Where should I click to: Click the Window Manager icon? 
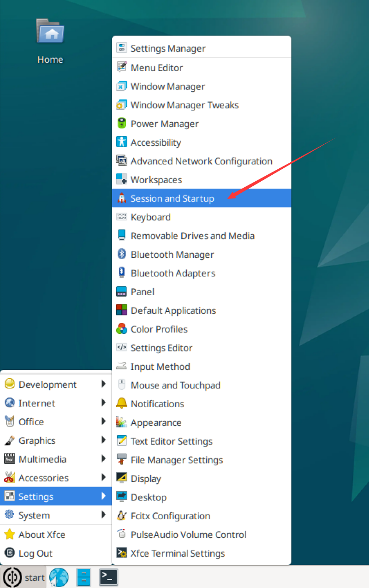(x=122, y=86)
